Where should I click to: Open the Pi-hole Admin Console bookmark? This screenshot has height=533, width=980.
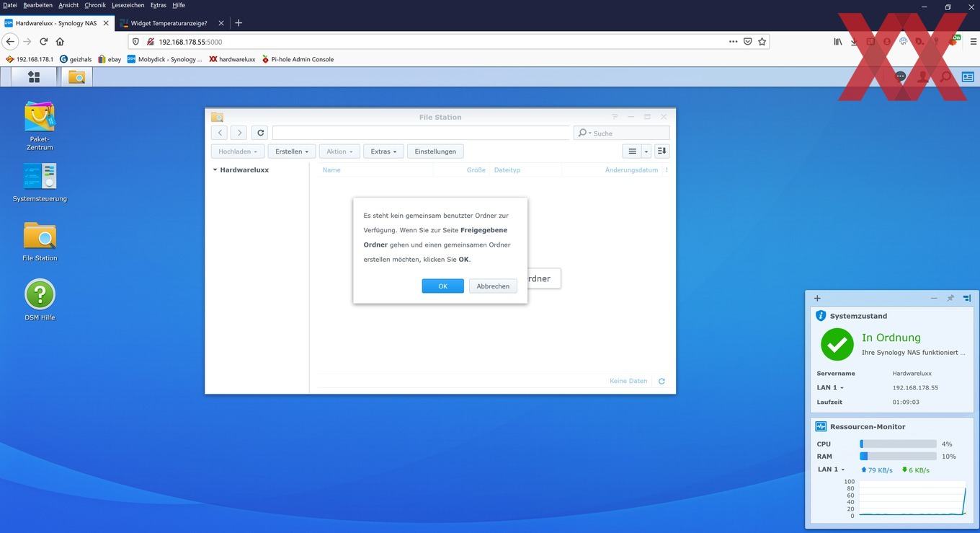click(298, 59)
